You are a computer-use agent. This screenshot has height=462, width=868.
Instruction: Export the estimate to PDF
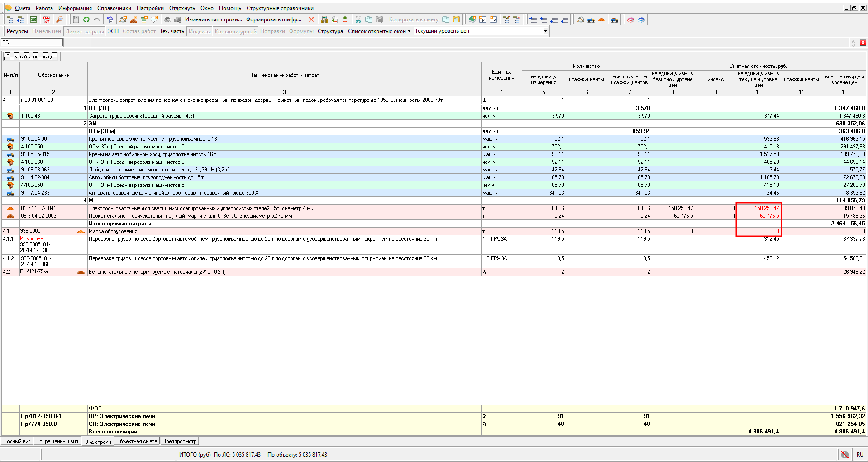46,19
